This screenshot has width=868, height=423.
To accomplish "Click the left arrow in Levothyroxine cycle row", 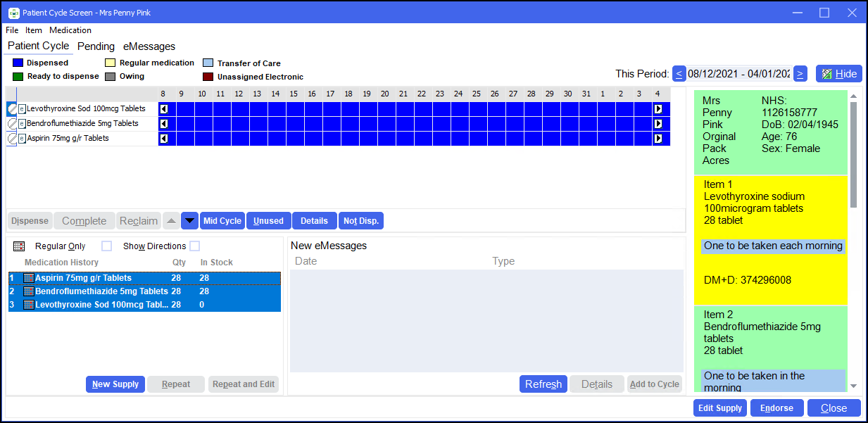I will pos(163,109).
